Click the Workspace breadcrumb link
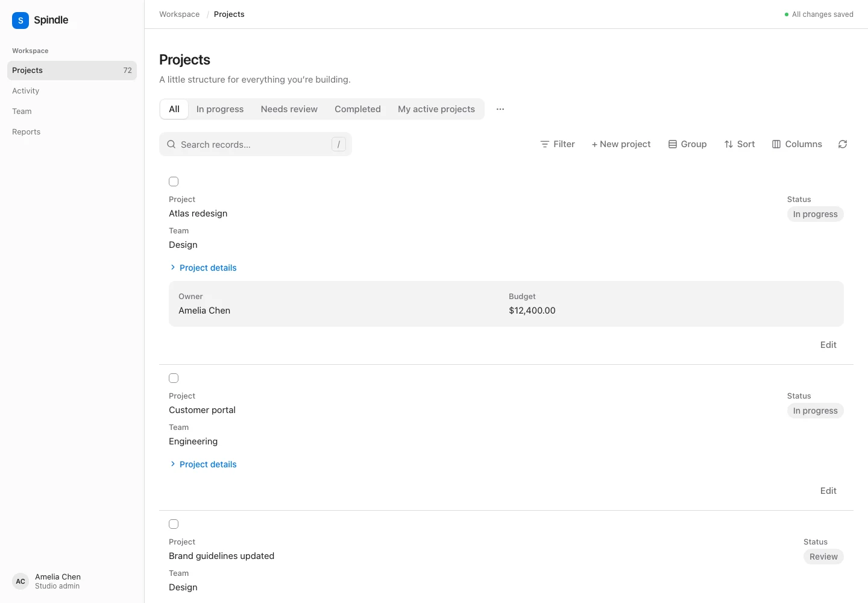Viewport: 868px width, 603px height. pos(180,14)
